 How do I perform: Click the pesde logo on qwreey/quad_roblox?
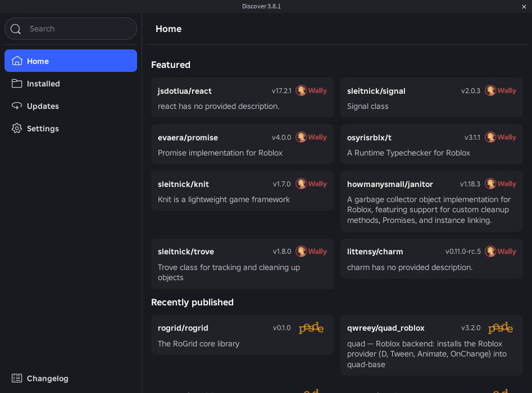coord(501,328)
